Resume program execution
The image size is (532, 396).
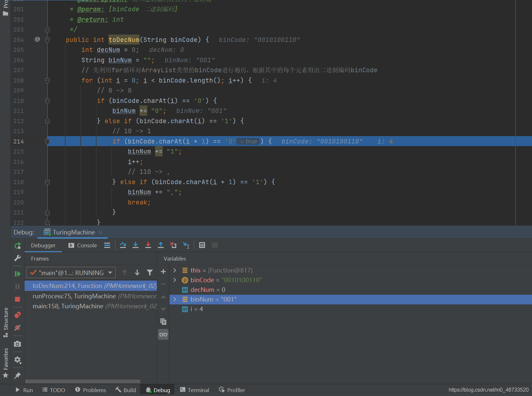17,274
